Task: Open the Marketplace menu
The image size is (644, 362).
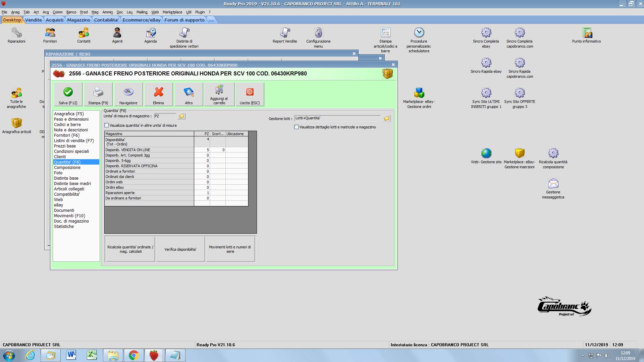Action: click(x=172, y=12)
